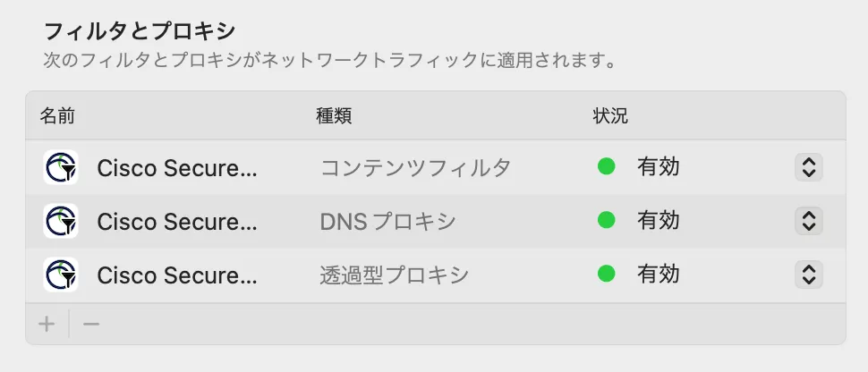Click the plus button to add a filter
Image resolution: width=868 pixels, height=372 pixels.
point(47,324)
